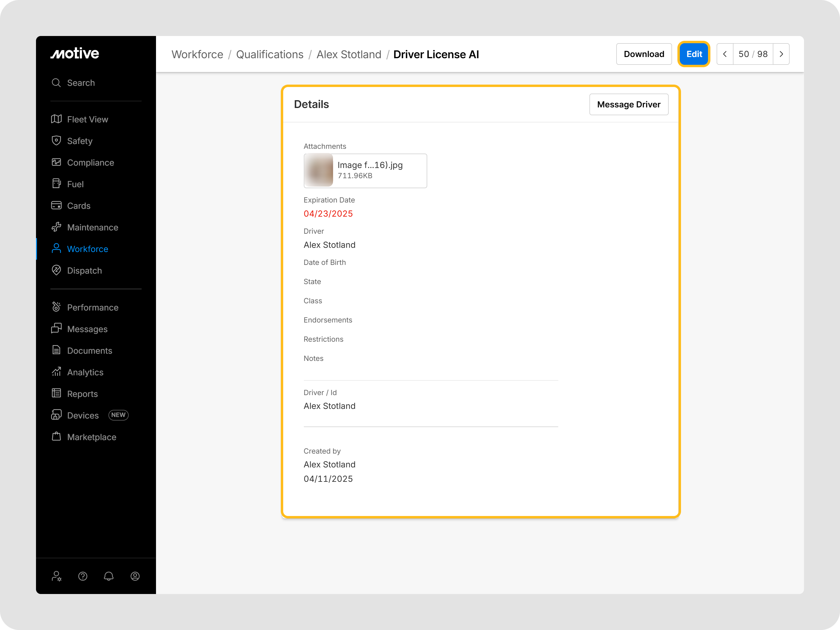840x630 pixels.
Task: Open the Cards section
Action: 79,205
